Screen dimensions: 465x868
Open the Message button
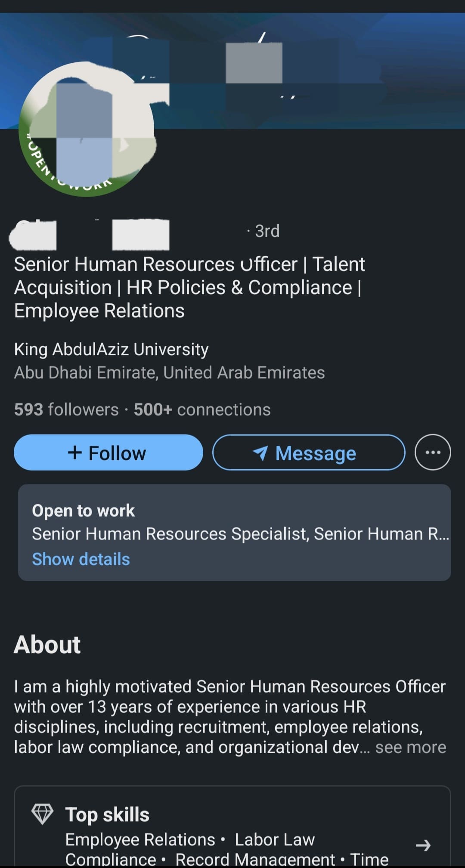point(308,452)
